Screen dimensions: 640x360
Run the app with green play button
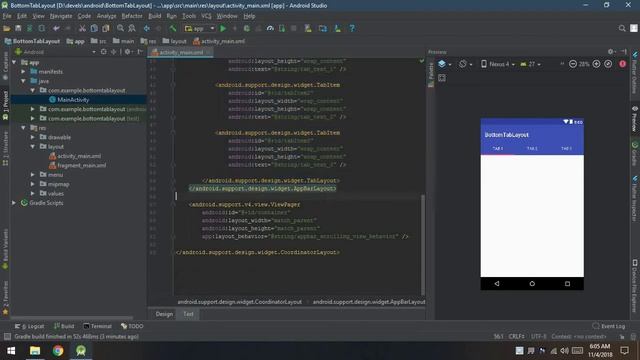point(223,29)
